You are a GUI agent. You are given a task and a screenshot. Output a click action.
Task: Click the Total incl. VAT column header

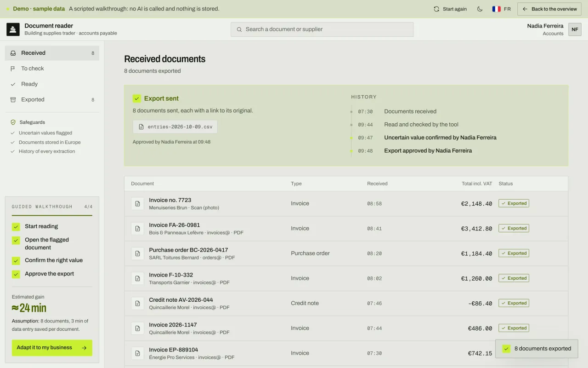[x=477, y=184]
